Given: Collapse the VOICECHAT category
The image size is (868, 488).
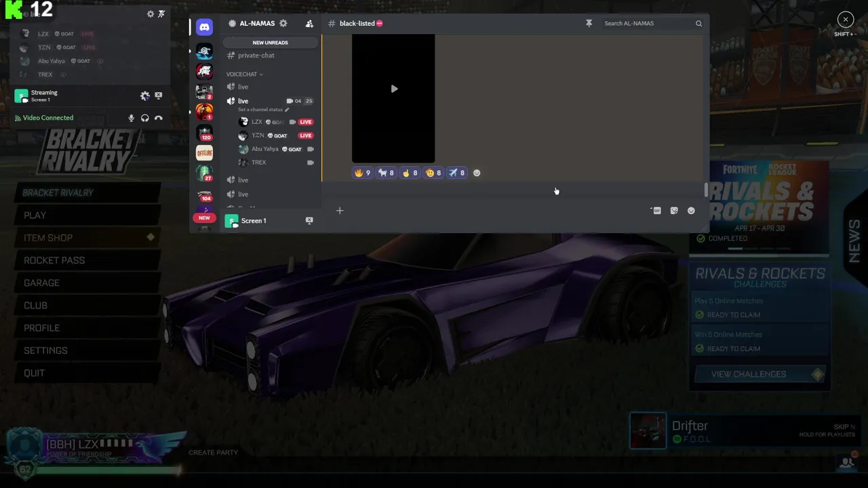Looking at the screenshot, I should click(244, 74).
